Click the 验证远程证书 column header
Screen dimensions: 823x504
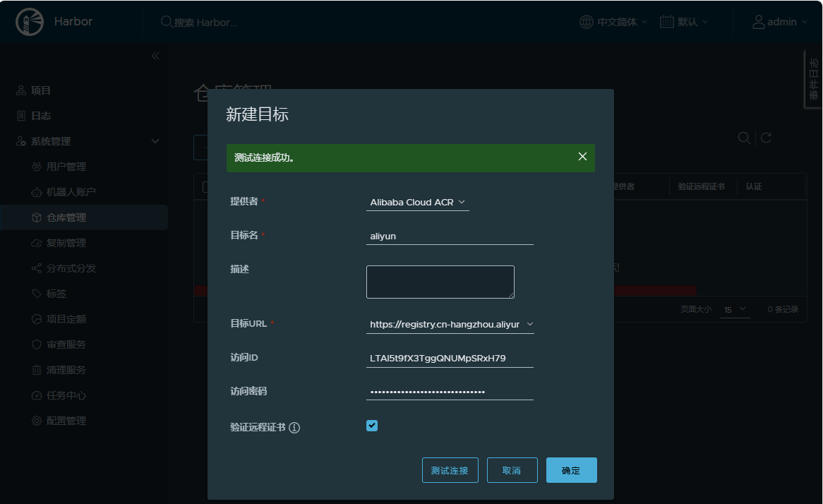tap(701, 186)
